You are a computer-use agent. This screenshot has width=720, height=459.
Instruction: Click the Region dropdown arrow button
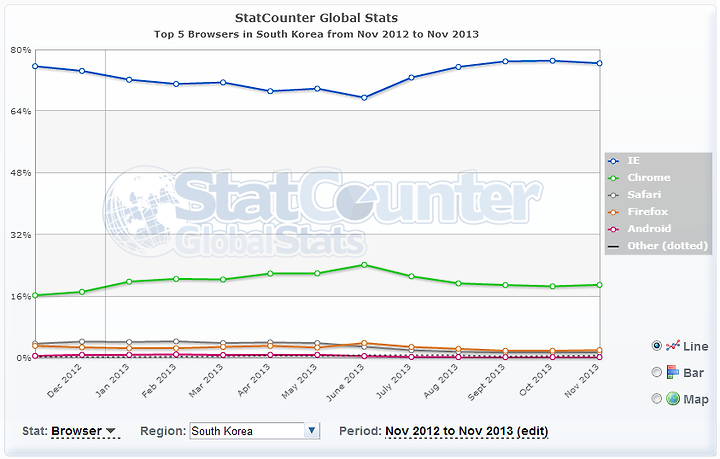[312, 431]
